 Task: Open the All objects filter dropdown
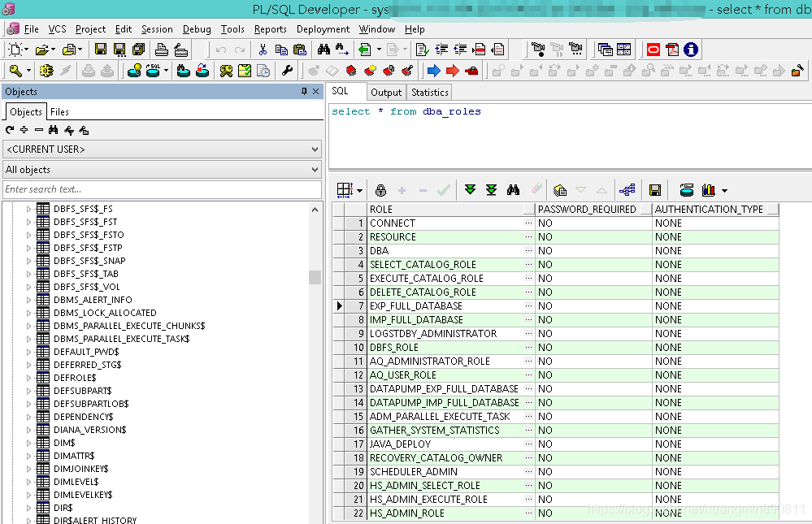pyautogui.click(x=315, y=170)
